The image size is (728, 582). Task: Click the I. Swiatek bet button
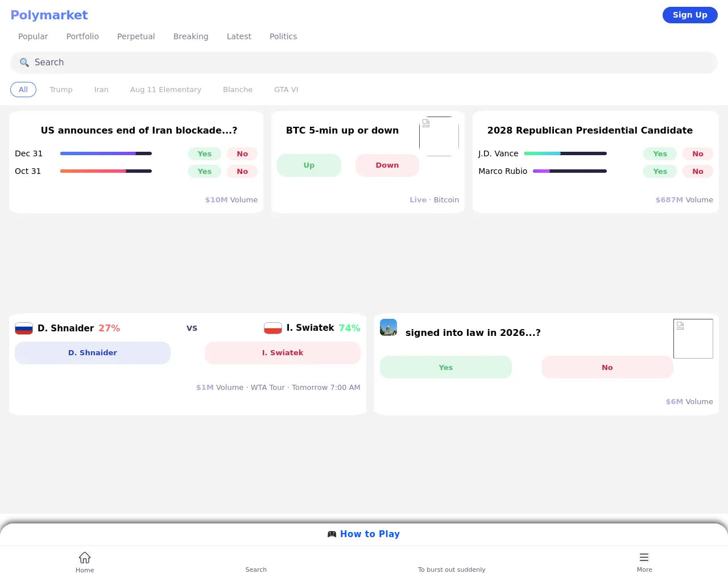coord(283,353)
